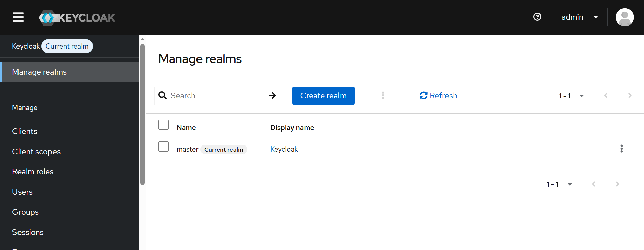Open the user avatar icon
This screenshot has height=250, width=644.
point(624,17)
